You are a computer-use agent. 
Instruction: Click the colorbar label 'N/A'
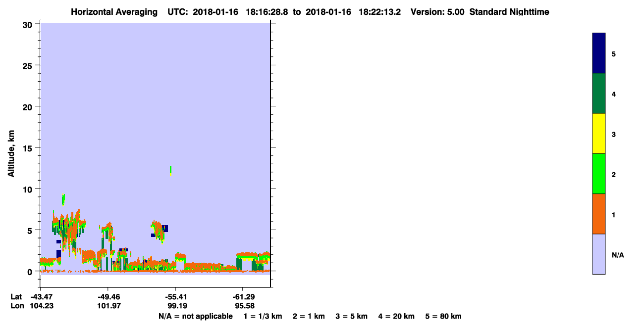tap(618, 255)
